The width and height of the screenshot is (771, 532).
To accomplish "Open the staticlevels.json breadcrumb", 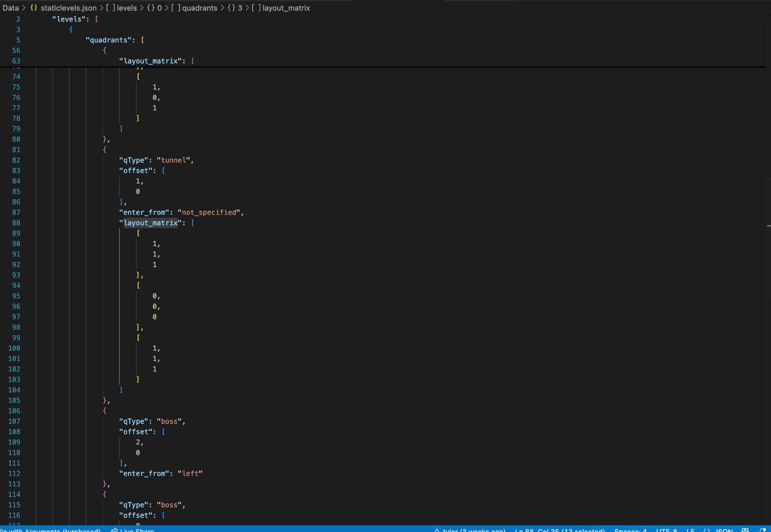I will [x=68, y=8].
